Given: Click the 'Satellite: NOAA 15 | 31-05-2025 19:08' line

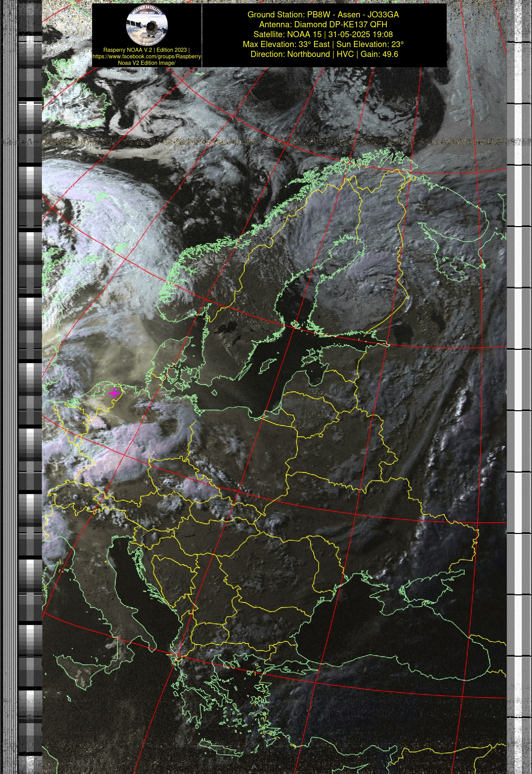Looking at the screenshot, I should 323,34.
